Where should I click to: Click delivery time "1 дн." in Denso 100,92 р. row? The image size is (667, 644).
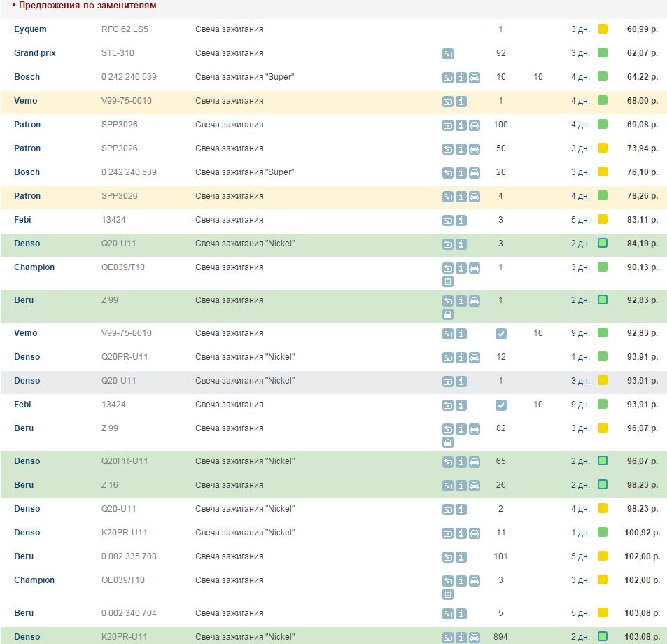(x=580, y=533)
